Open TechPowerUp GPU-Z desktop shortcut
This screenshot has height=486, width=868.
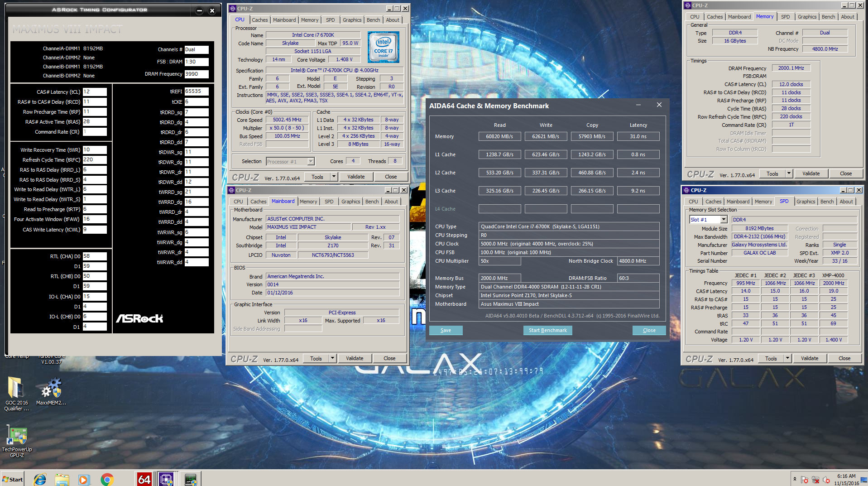17,442
